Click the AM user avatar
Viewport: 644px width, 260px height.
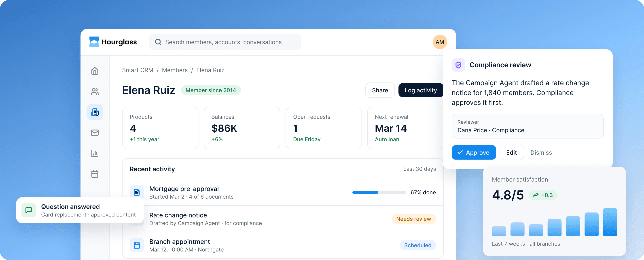(440, 42)
